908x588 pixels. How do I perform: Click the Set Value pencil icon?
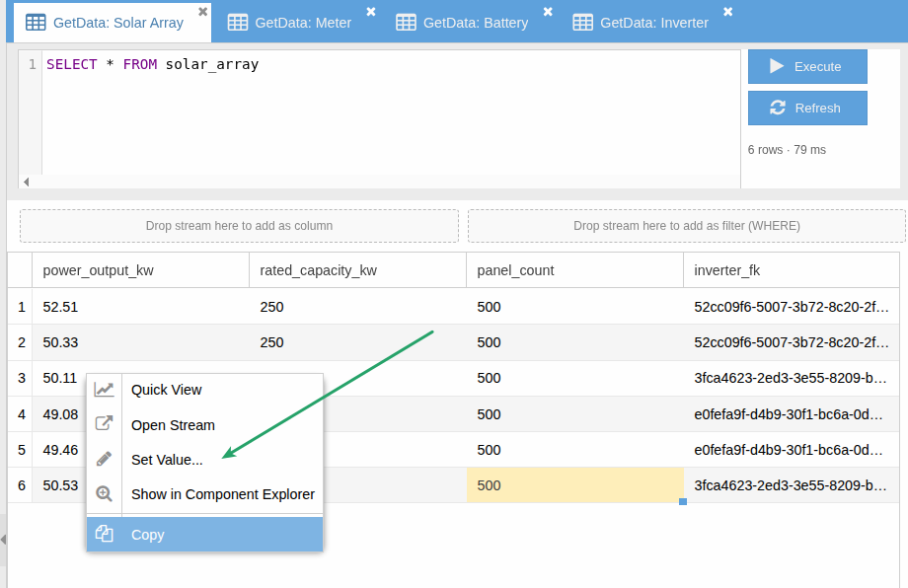click(105, 459)
